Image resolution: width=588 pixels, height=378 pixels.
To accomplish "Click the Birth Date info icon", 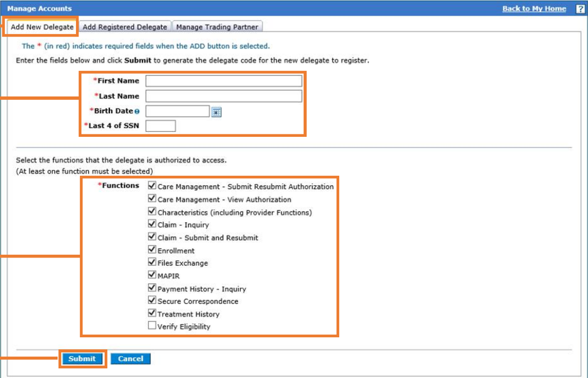I will point(137,111).
